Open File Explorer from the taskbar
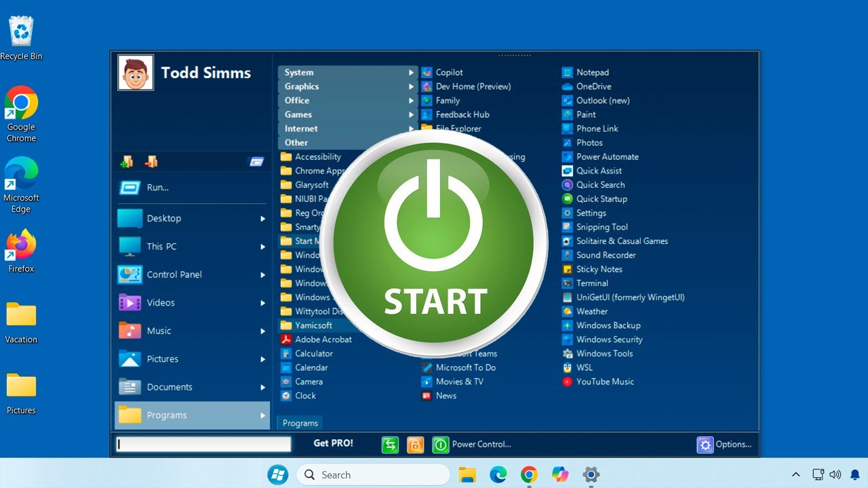This screenshot has height=488, width=868. pos(467,474)
